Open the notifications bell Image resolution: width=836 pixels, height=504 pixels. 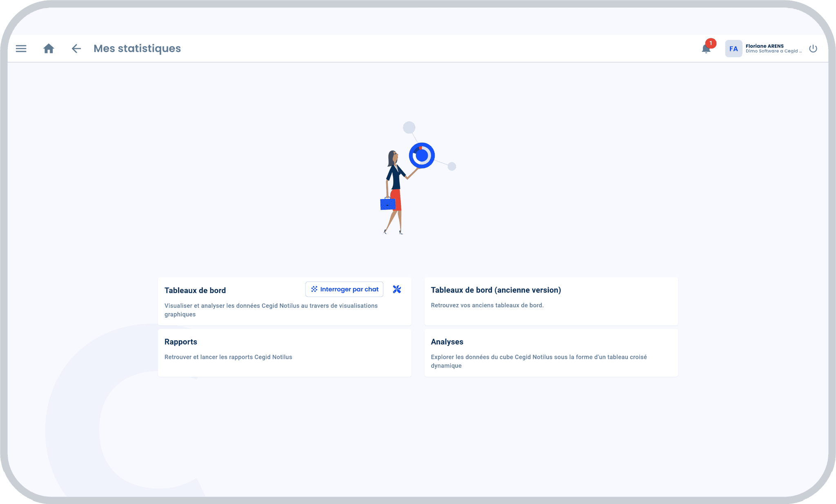tap(706, 49)
